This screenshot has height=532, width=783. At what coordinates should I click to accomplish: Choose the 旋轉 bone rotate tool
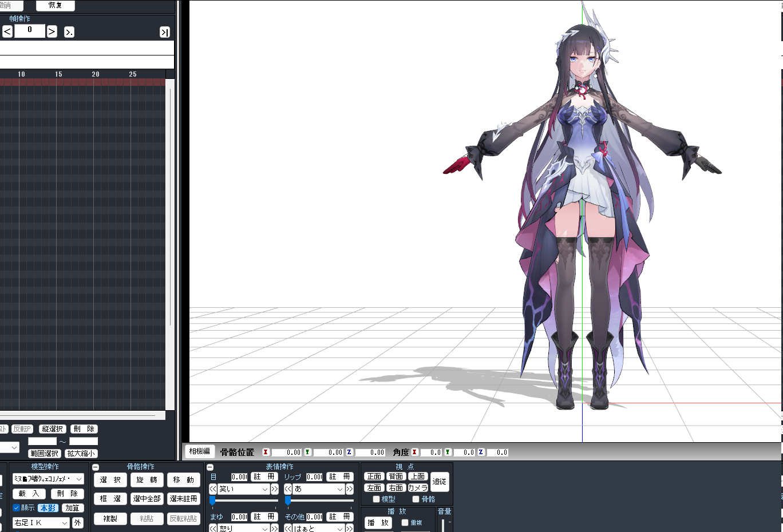pyautogui.click(x=147, y=480)
